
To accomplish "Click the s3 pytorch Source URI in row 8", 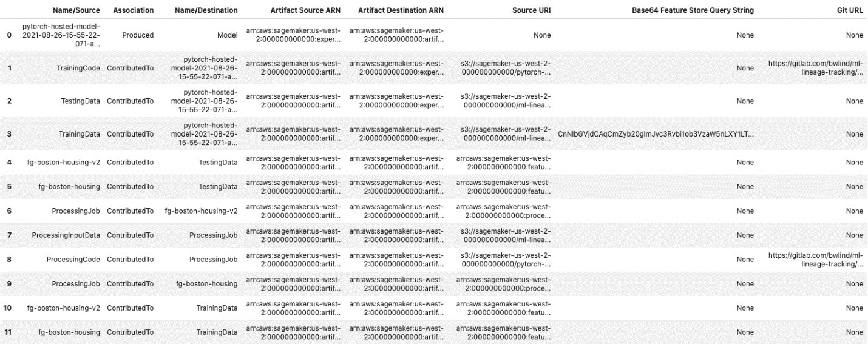I will click(505, 260).
